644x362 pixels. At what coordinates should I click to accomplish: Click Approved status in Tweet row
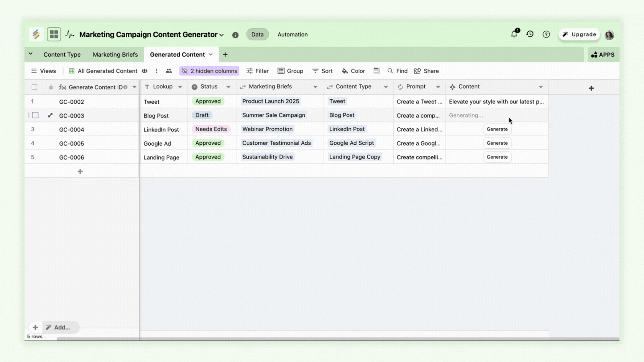pyautogui.click(x=208, y=101)
